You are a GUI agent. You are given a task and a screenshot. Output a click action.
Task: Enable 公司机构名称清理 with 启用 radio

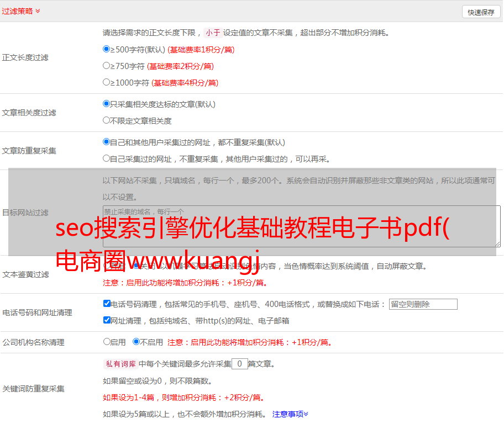(x=107, y=341)
